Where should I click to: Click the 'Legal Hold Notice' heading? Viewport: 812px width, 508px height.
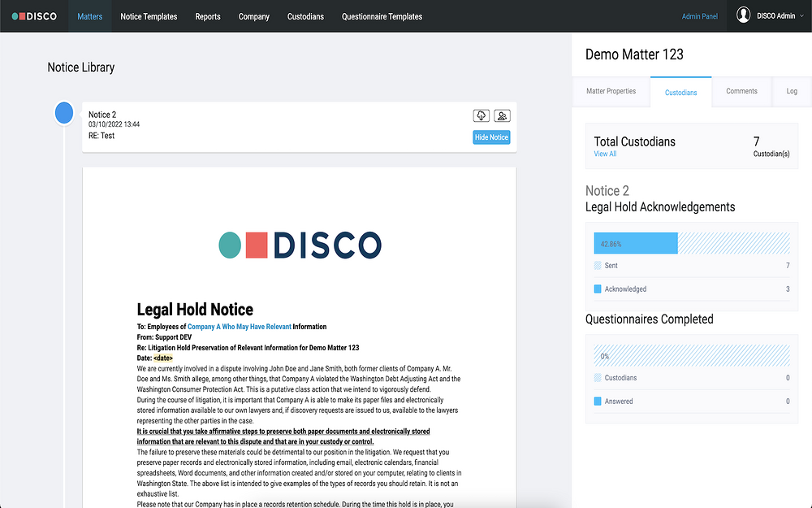point(195,310)
